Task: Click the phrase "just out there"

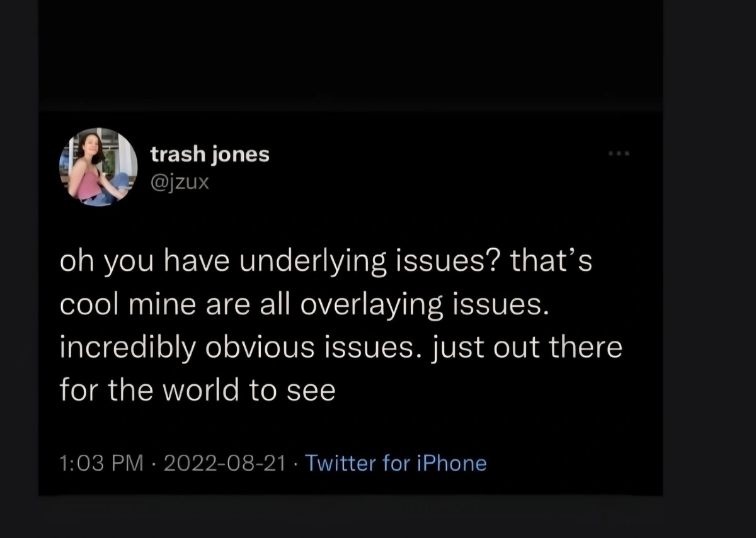Action: (526, 348)
